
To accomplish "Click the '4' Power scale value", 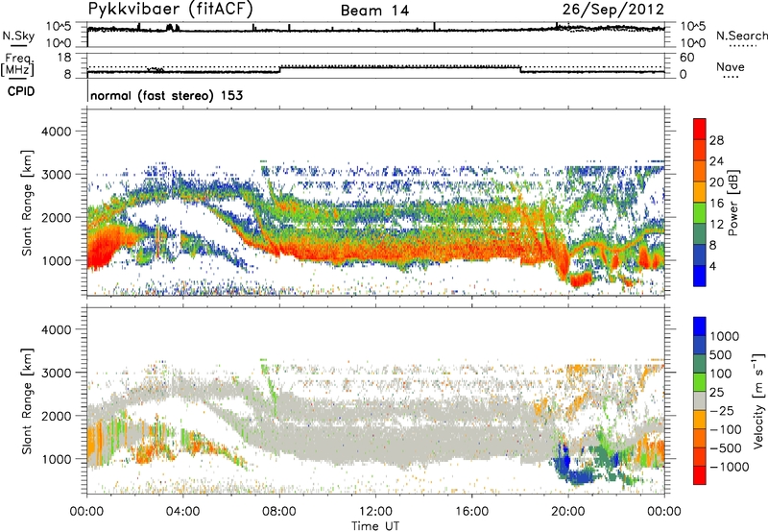I will click(x=712, y=266).
